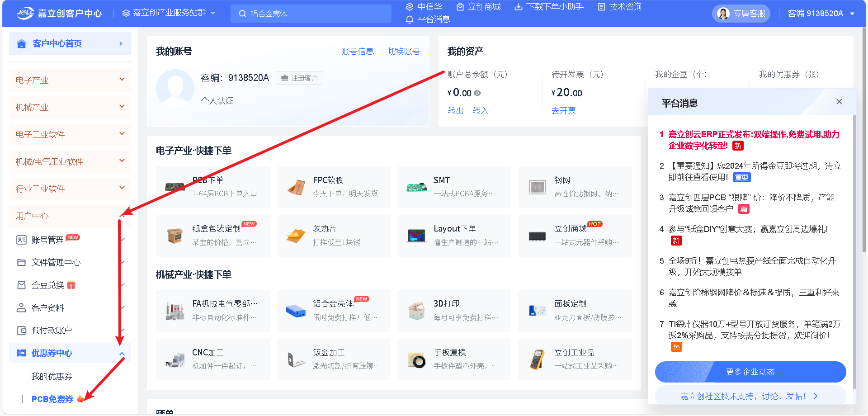The height and width of the screenshot is (416, 868).
Task: Click the 预付款账户 wallet icon
Action: coord(21,331)
